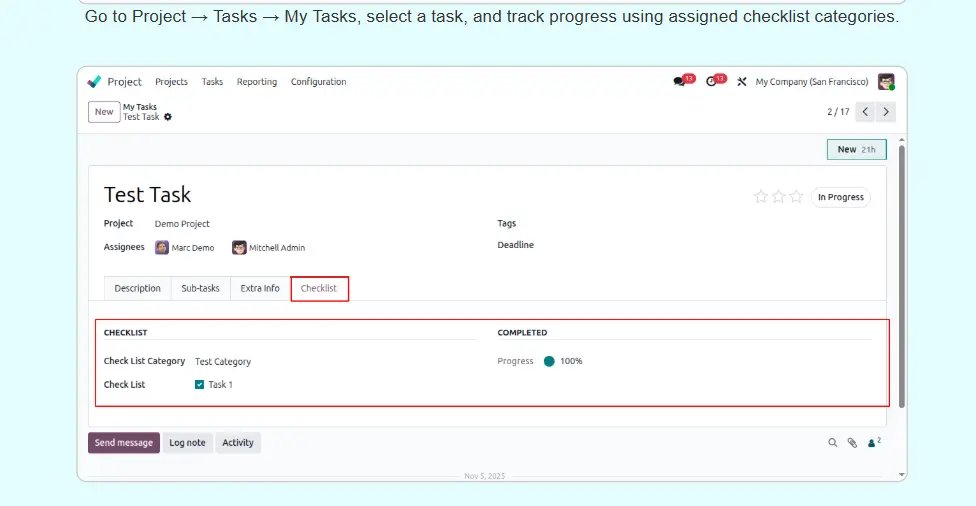Set priority with the third star

coord(796,197)
